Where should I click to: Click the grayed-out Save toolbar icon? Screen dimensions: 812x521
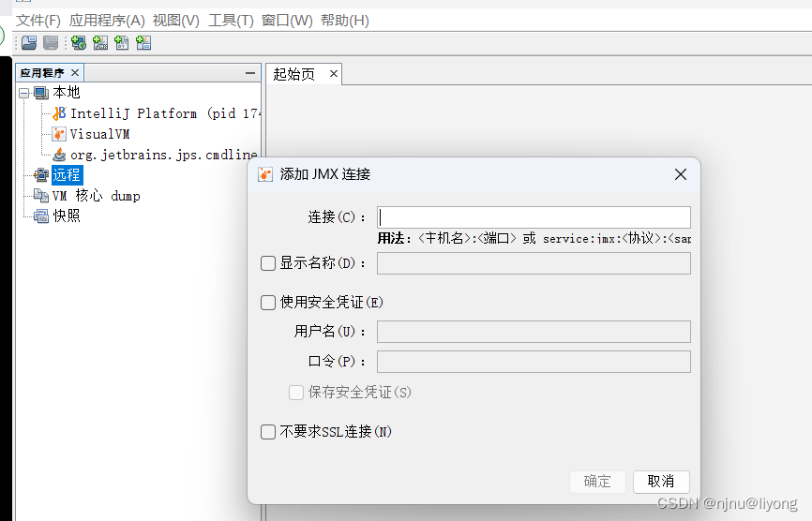pos(51,43)
